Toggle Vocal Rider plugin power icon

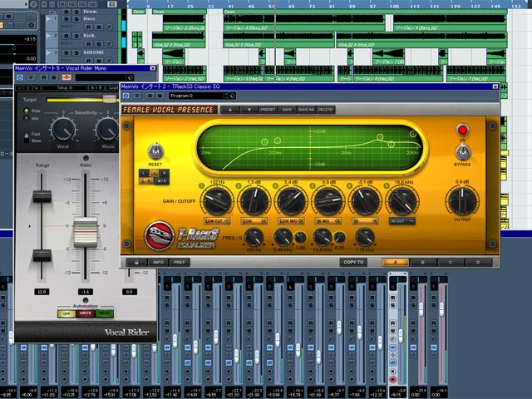[20, 77]
